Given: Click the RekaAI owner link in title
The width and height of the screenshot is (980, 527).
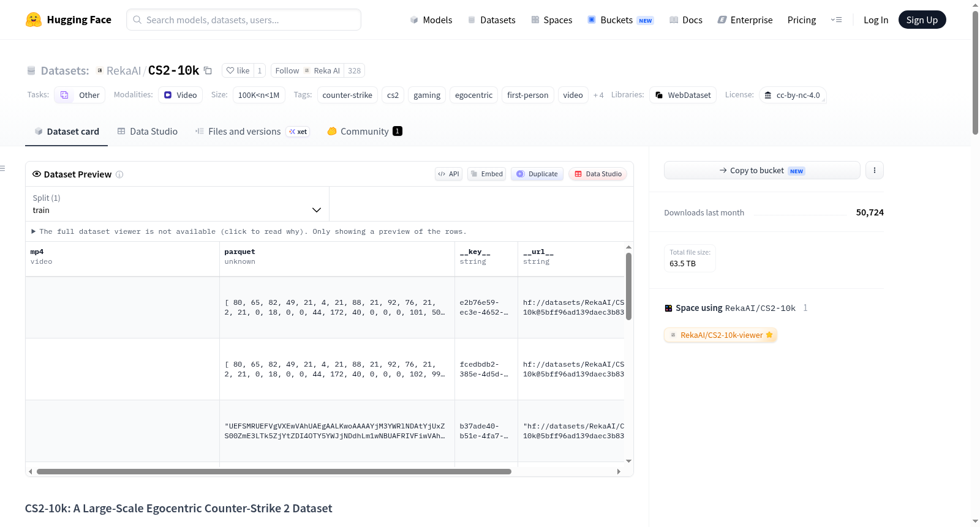Looking at the screenshot, I should tap(124, 70).
